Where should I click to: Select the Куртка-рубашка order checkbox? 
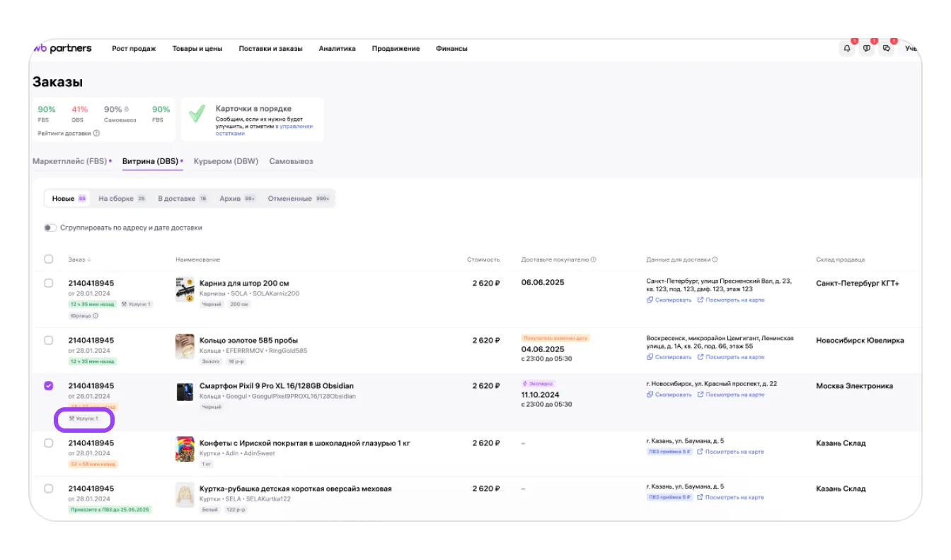click(49, 489)
